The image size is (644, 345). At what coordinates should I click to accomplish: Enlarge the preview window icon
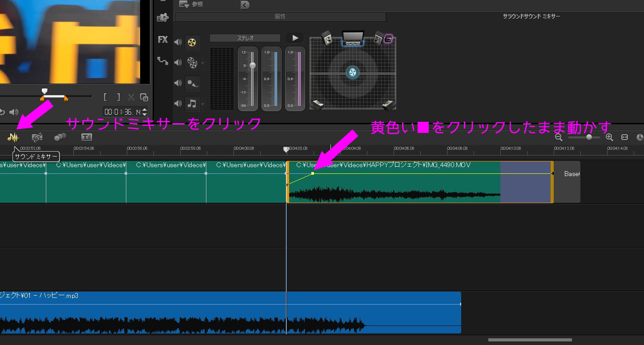[x=144, y=97]
